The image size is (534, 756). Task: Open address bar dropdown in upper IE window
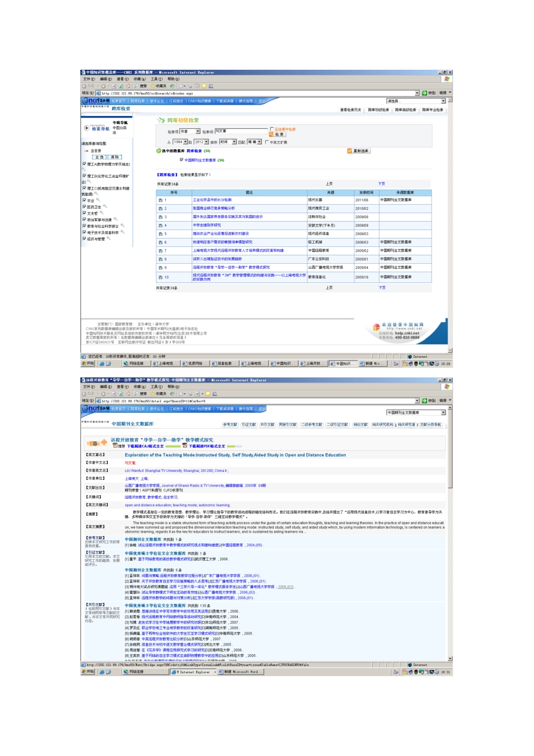(x=417, y=93)
